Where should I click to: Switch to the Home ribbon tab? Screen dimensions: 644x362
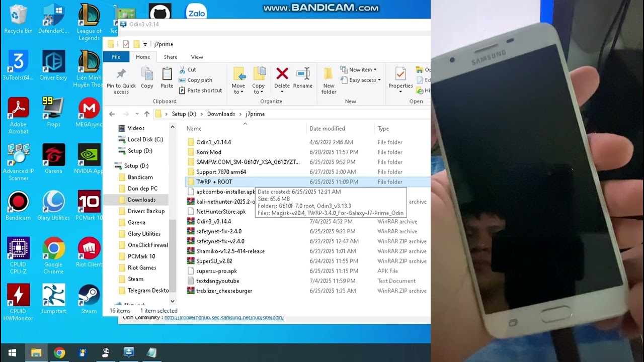pyautogui.click(x=143, y=57)
